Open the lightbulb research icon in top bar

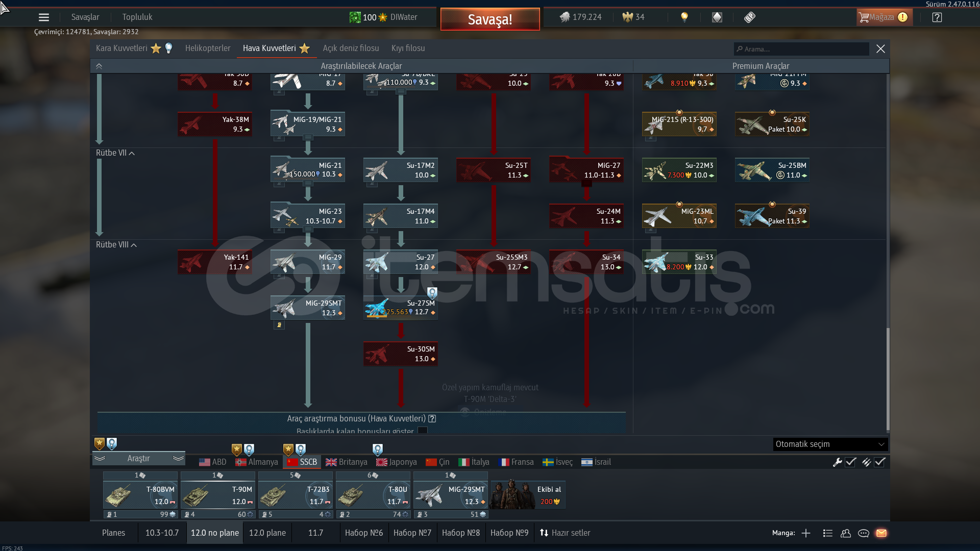(x=684, y=17)
